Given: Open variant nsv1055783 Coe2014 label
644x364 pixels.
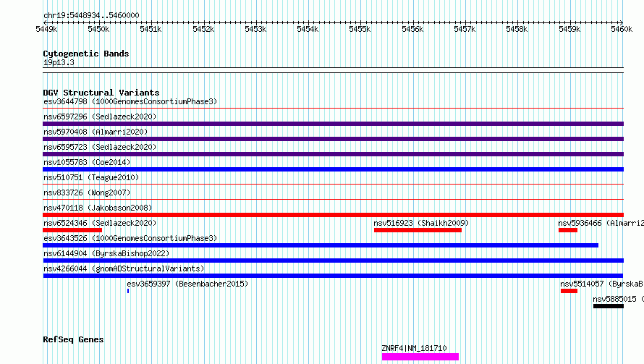Looking at the screenshot, I should click(x=87, y=162).
